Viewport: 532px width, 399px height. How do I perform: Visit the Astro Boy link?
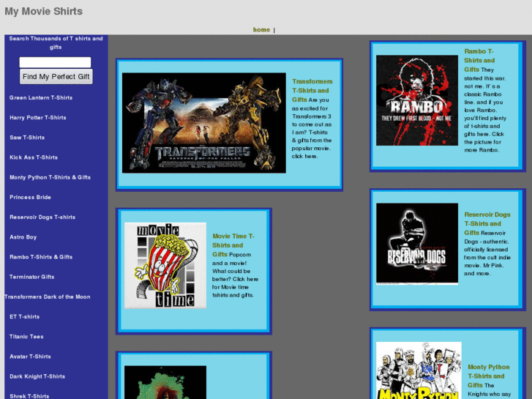[23, 237]
